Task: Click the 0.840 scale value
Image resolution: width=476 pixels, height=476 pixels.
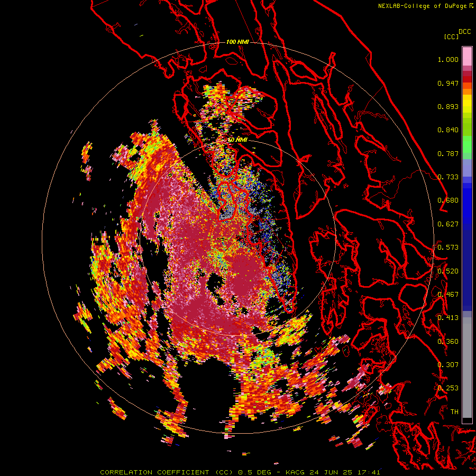Action: coord(448,130)
